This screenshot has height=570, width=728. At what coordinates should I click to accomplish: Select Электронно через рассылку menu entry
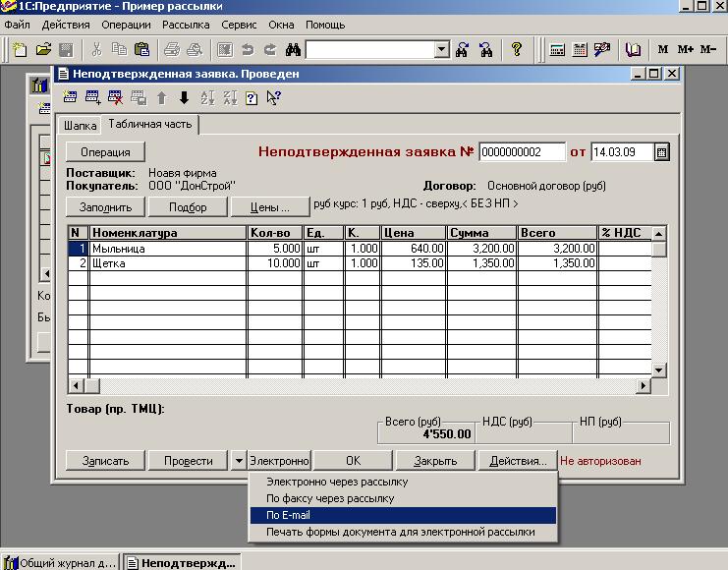(x=403, y=482)
